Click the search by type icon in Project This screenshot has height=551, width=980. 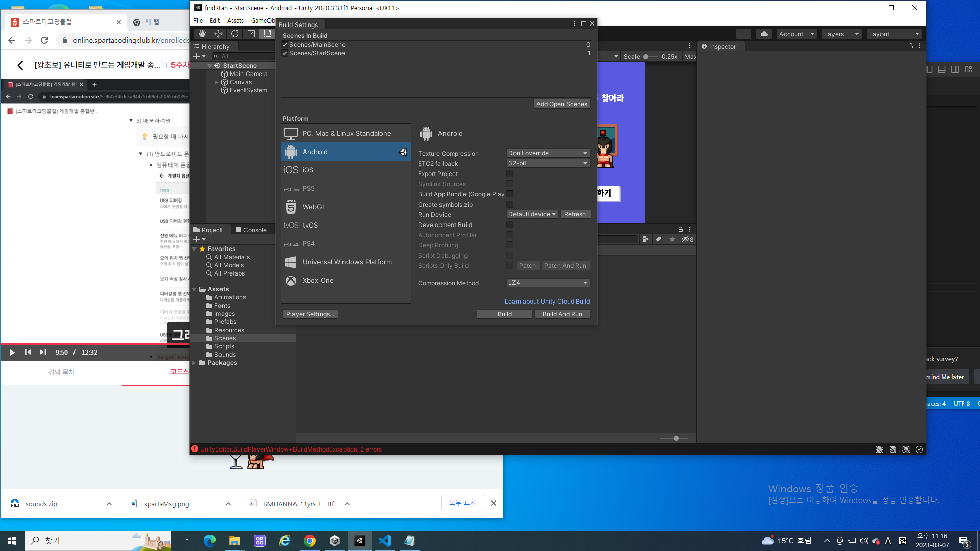[646, 239]
